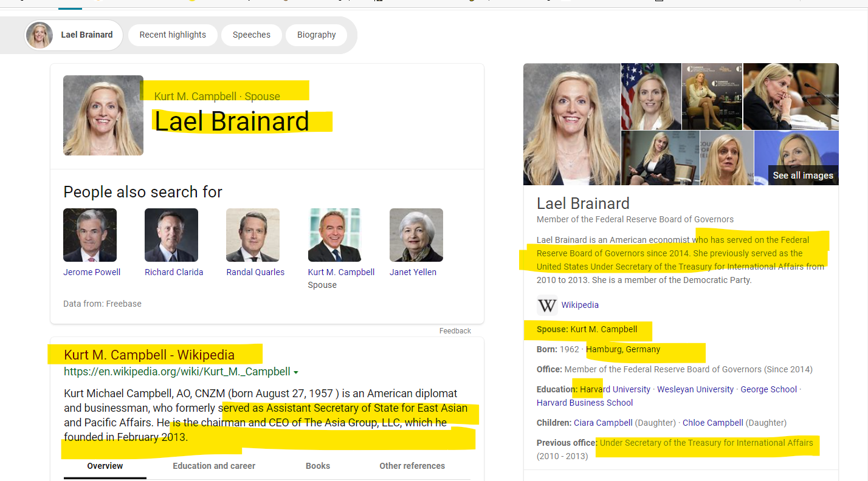This screenshot has width=868, height=481.
Task: Click Richard Clarida's portrait thumbnail
Action: click(x=171, y=235)
